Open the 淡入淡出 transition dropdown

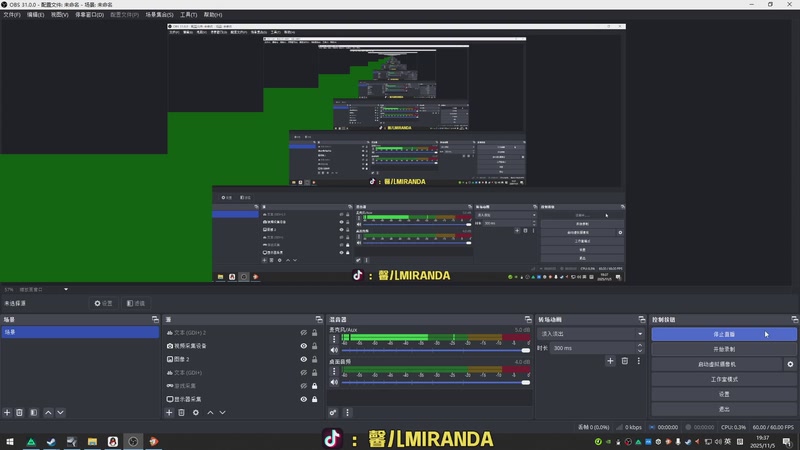pyautogui.click(x=591, y=334)
